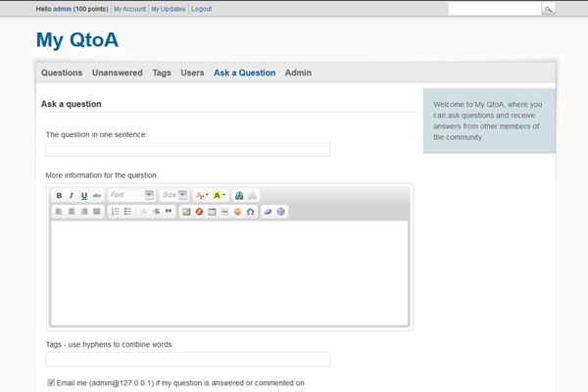Image resolution: width=588 pixels, height=392 pixels.
Task: Insert a smiley
Action: point(237,212)
